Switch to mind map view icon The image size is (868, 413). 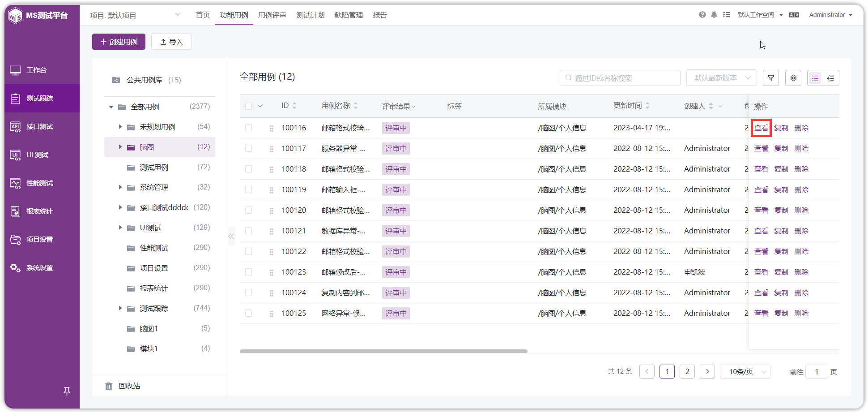tap(831, 78)
